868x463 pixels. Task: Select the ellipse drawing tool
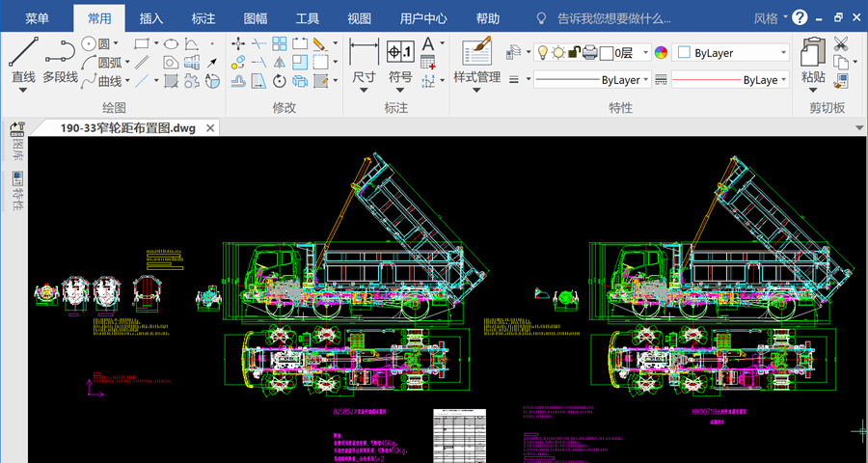point(171,43)
